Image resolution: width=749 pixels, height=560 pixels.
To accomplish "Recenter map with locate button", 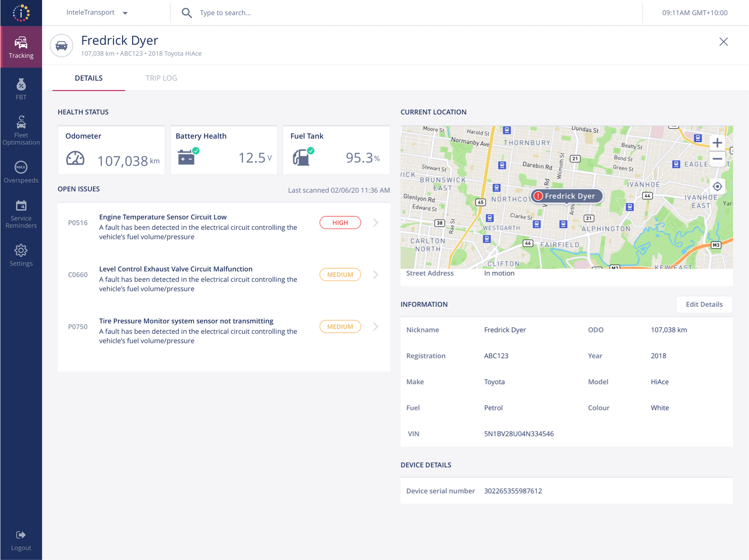I will click(717, 187).
